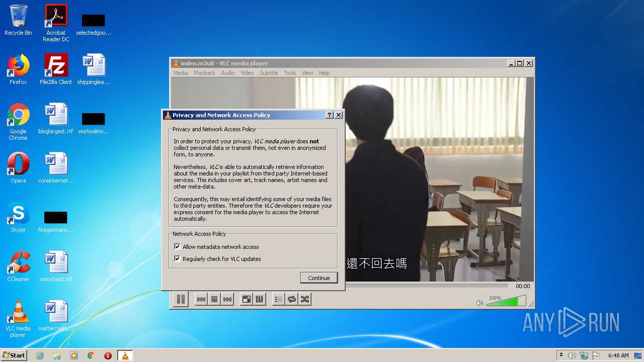Open the Playback menu
The height and width of the screenshot is (362, 644).
pos(204,73)
